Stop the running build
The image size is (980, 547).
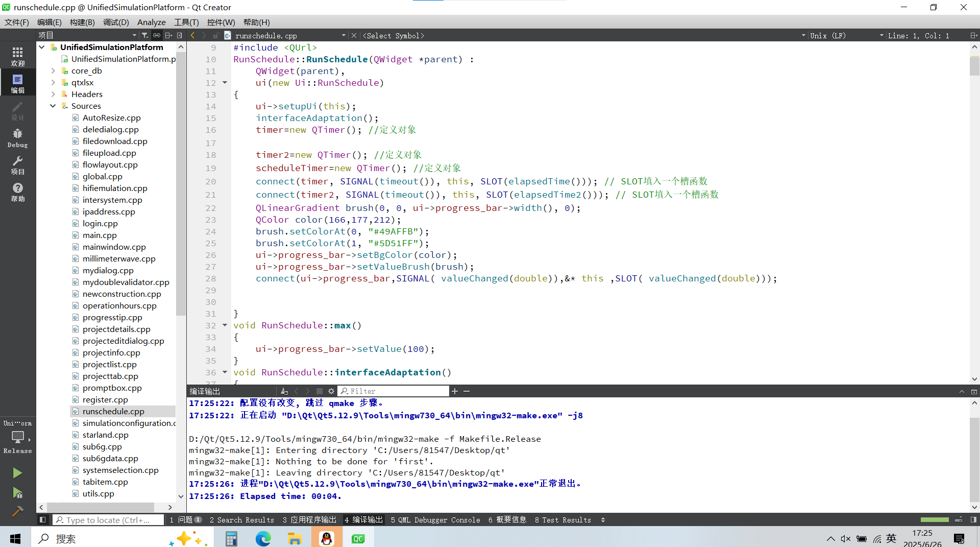click(320, 391)
